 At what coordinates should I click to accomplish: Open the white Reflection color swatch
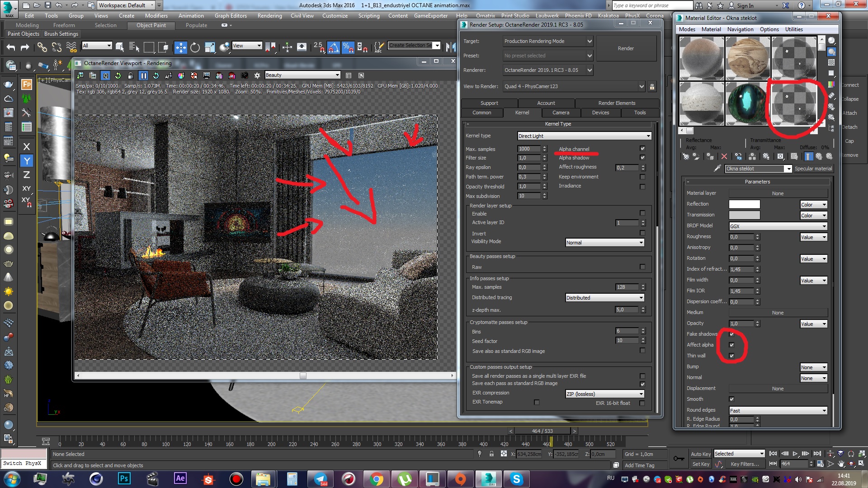[x=744, y=204]
